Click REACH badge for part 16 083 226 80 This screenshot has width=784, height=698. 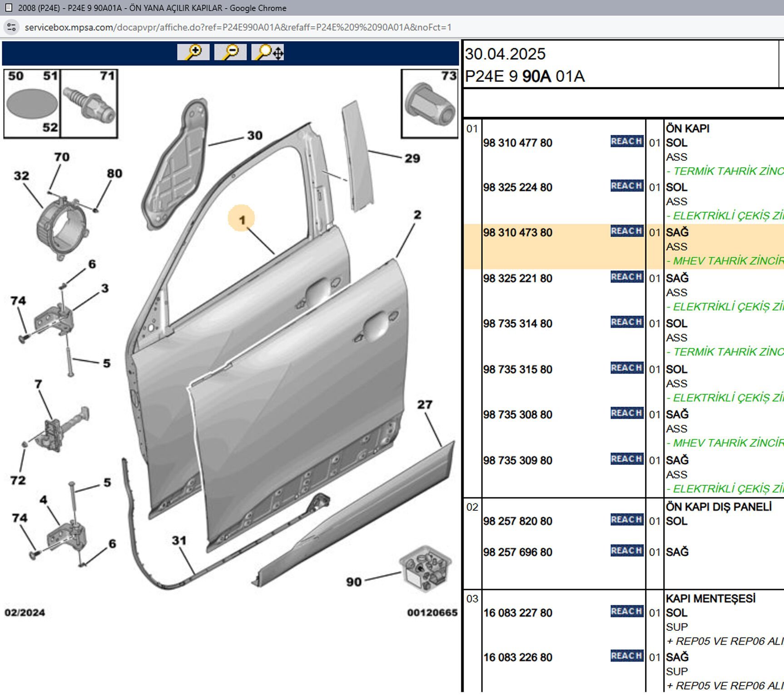tap(626, 656)
